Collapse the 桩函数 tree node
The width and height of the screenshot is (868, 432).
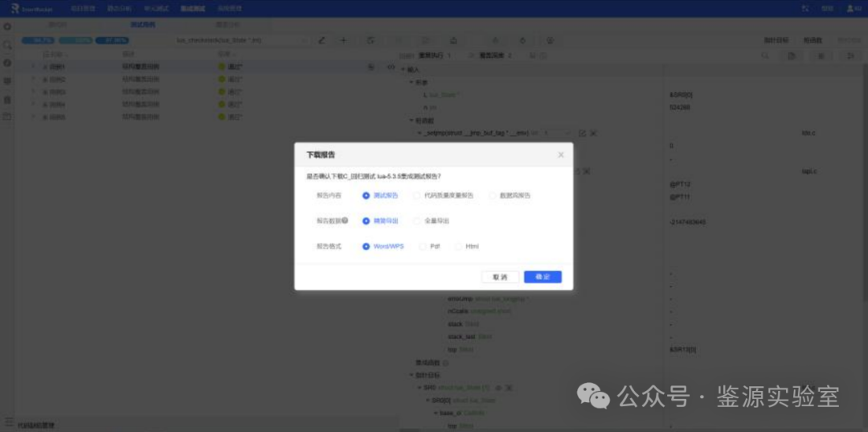point(411,120)
